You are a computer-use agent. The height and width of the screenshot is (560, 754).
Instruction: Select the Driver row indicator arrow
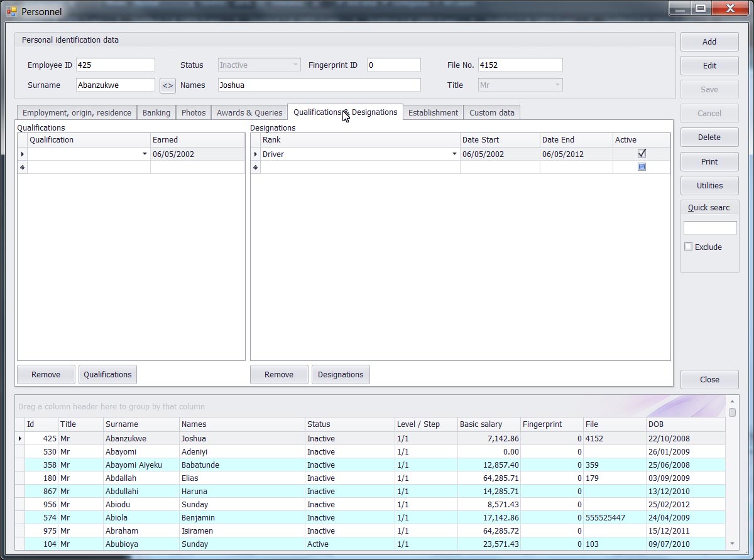pyautogui.click(x=255, y=154)
